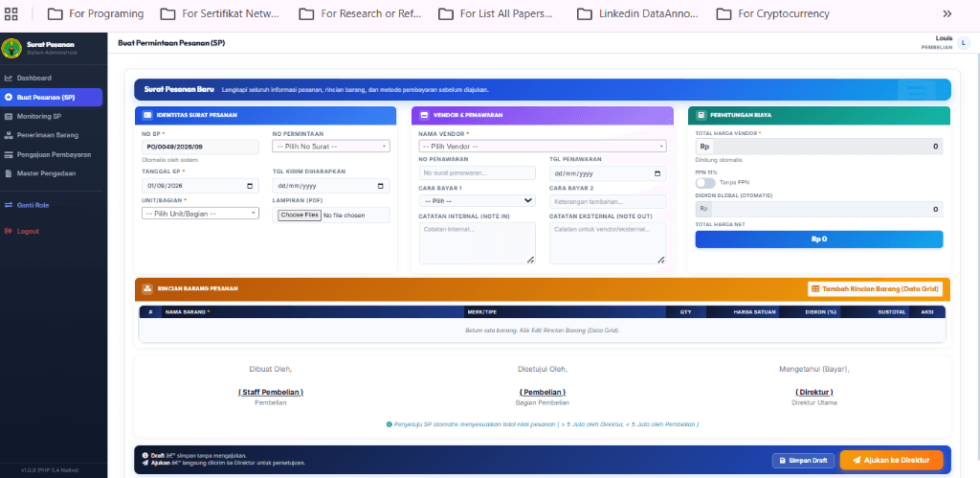Click the No Penawaran input field

pos(478,173)
